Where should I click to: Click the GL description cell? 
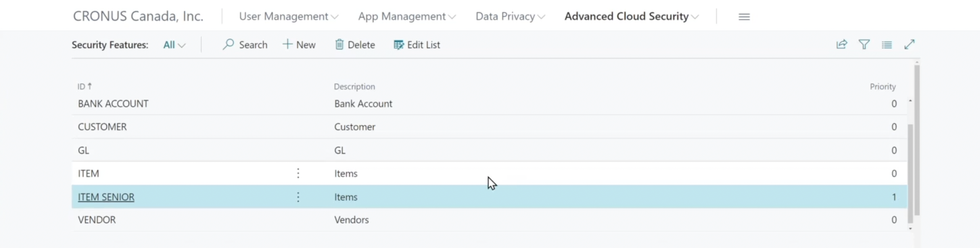coord(340,150)
